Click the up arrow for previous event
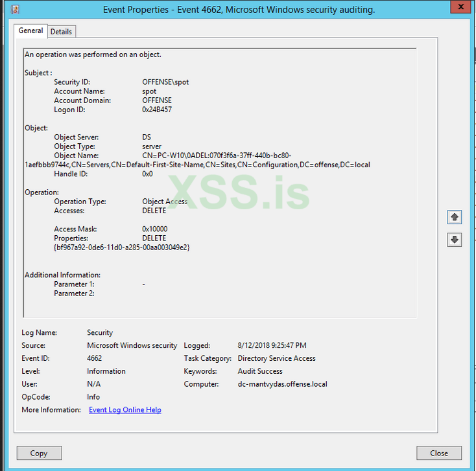 click(454, 217)
